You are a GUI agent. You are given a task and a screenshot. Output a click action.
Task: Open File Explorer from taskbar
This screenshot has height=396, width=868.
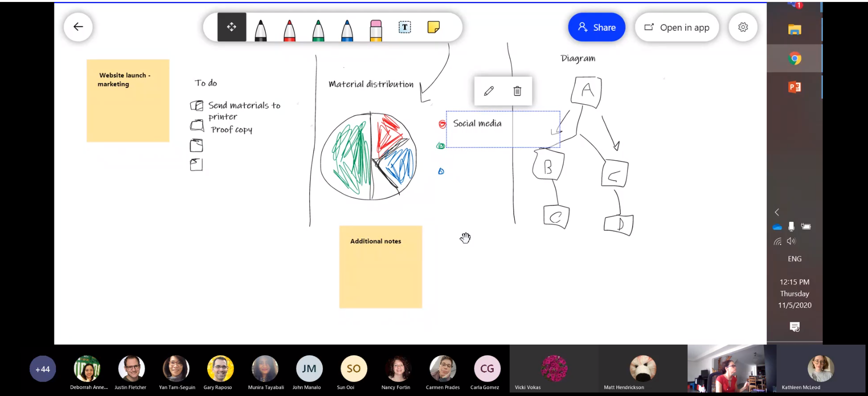tap(795, 29)
